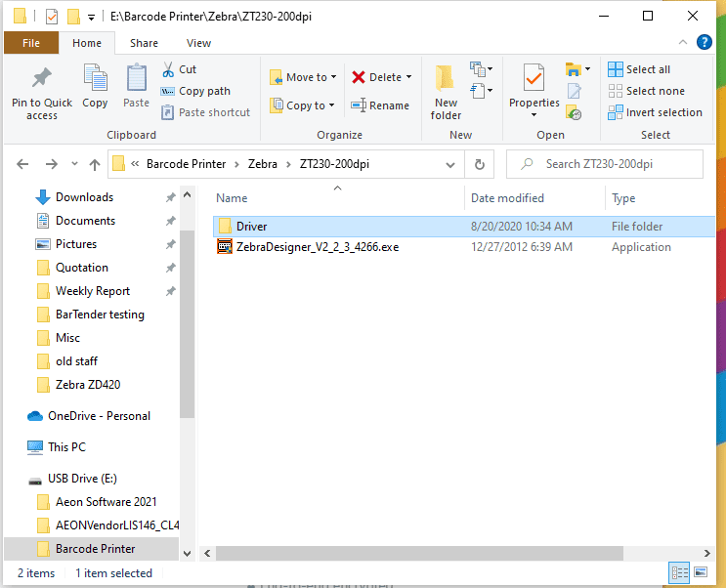Expand New item dropdown in ribbon

pos(481,69)
